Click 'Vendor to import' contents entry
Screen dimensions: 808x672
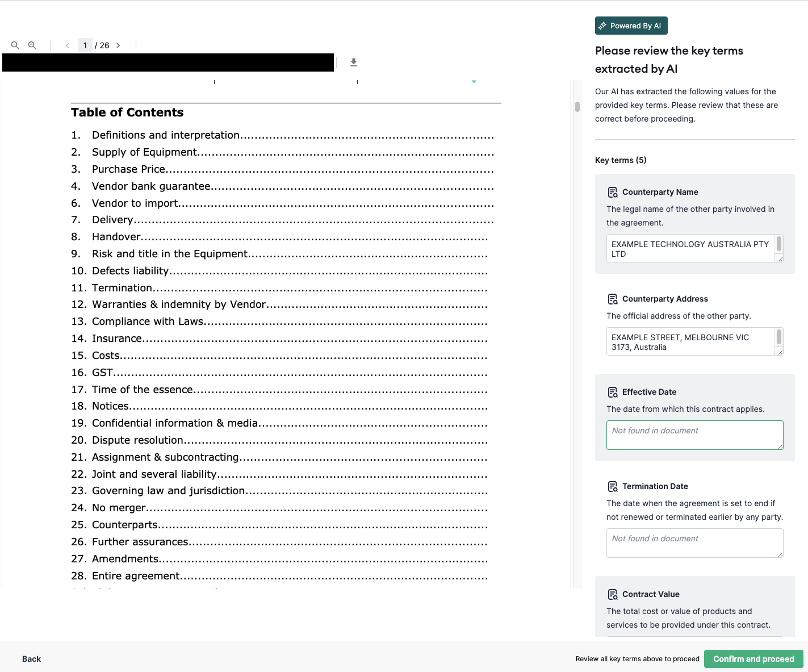coord(282,203)
